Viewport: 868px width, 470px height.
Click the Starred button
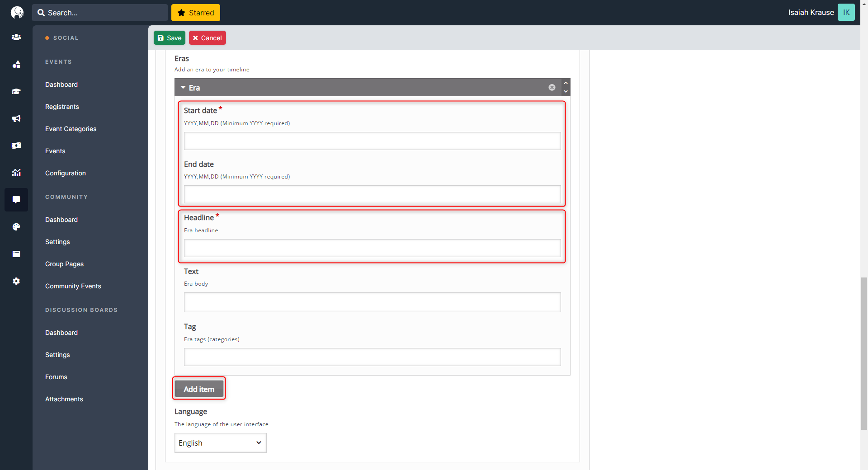tap(196, 13)
